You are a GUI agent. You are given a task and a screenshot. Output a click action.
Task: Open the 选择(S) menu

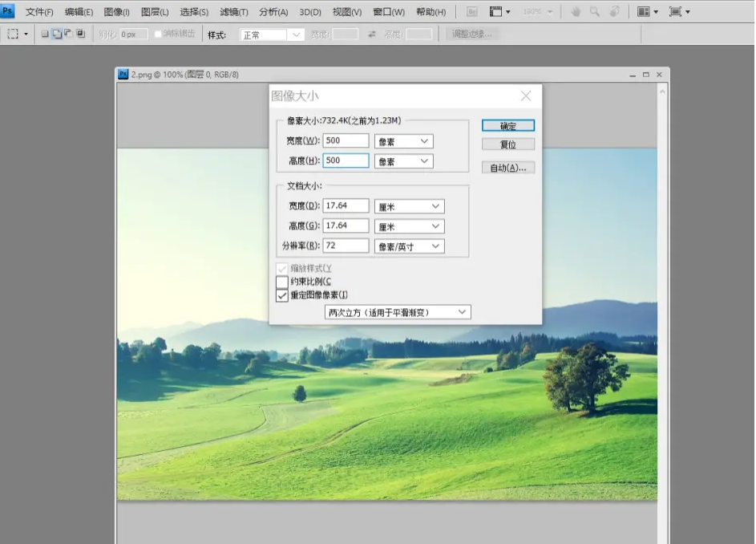pos(194,12)
